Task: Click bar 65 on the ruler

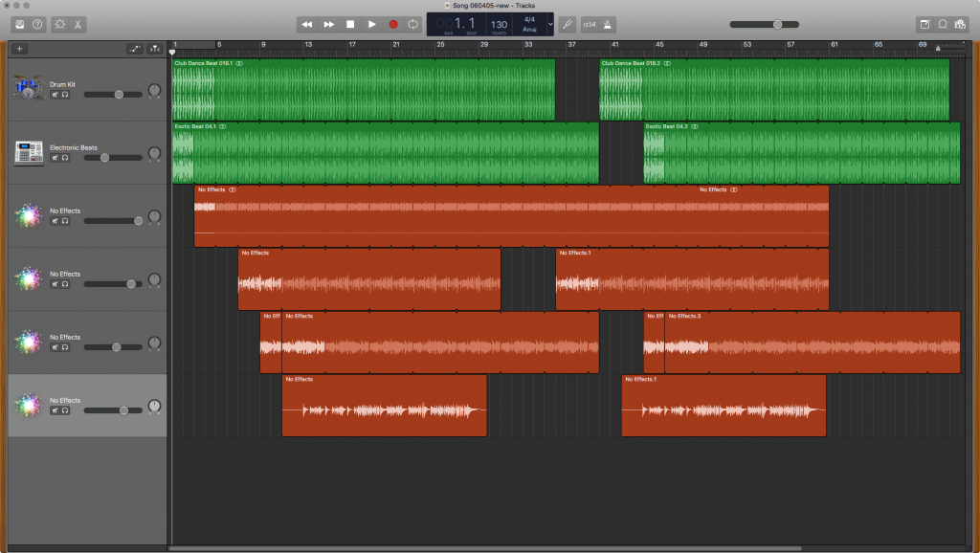Action: click(879, 45)
